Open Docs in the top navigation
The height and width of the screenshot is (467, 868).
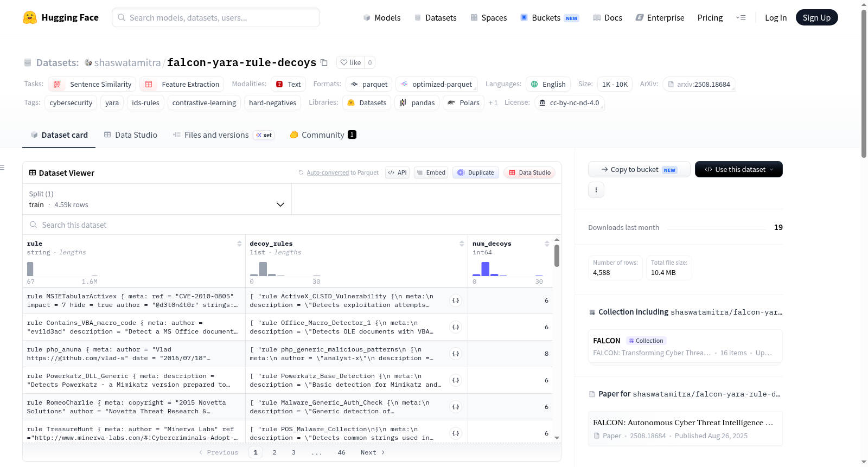tap(607, 17)
